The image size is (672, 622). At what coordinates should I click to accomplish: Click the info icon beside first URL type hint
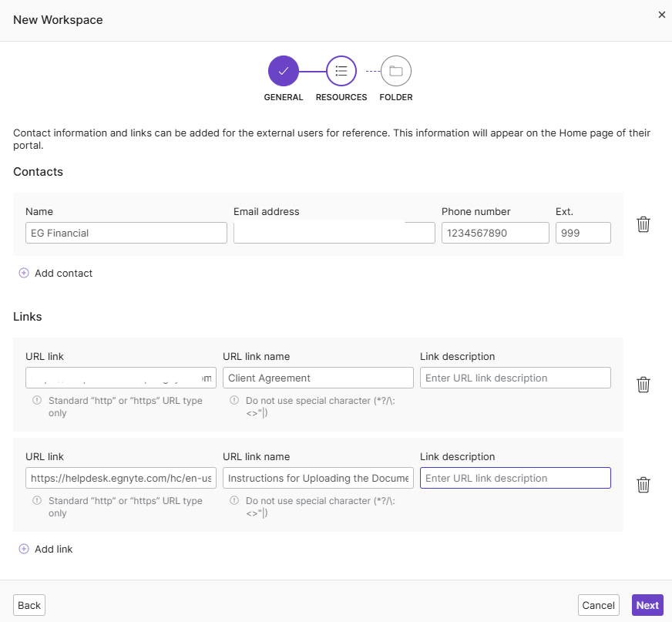[x=37, y=400]
